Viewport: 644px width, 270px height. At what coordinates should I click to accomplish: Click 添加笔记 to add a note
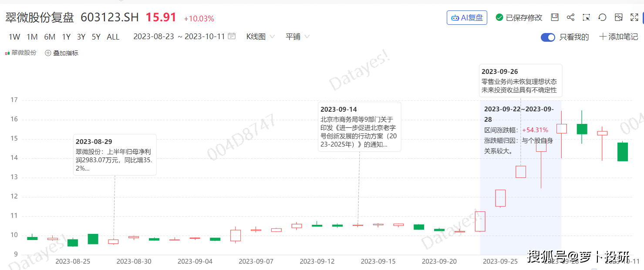click(x=618, y=37)
